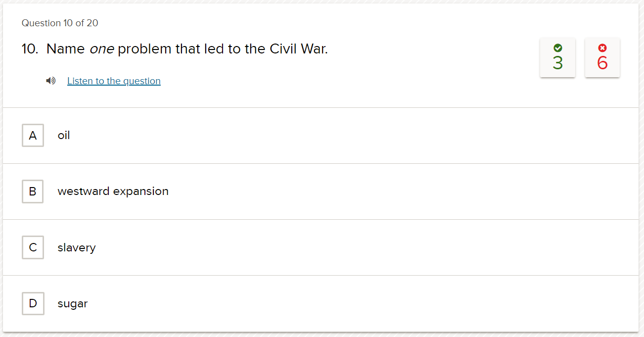Select the red number 6 incorrect count

(602, 63)
